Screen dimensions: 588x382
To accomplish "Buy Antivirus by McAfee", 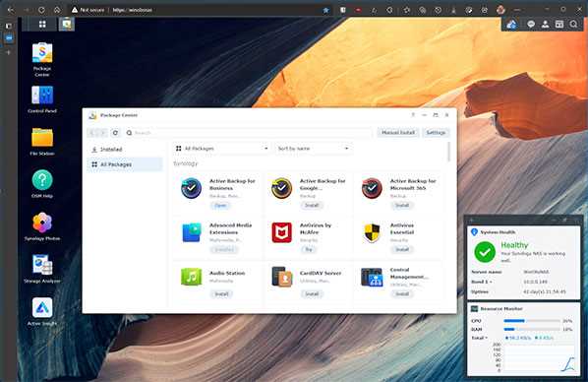I will coord(309,249).
